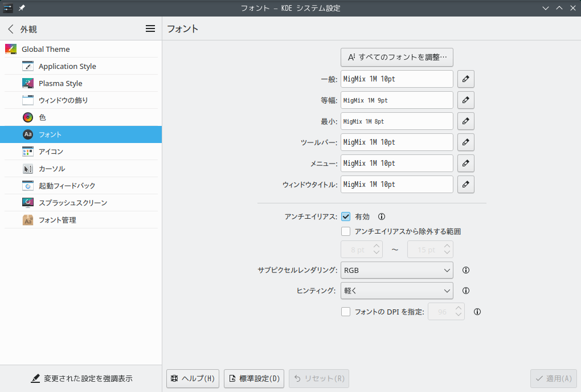Open the 起動フィードバック icon
Viewport: 581px width, 392px height.
pos(28,186)
